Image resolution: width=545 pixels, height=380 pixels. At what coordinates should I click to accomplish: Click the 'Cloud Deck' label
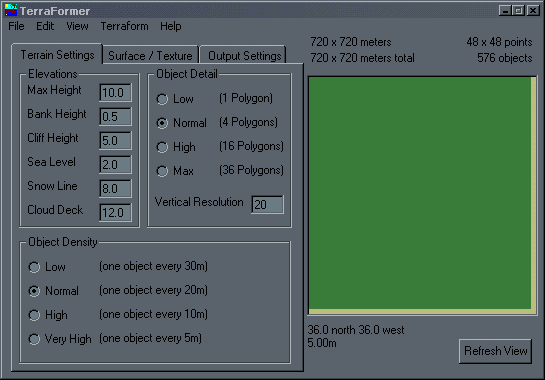[55, 210]
